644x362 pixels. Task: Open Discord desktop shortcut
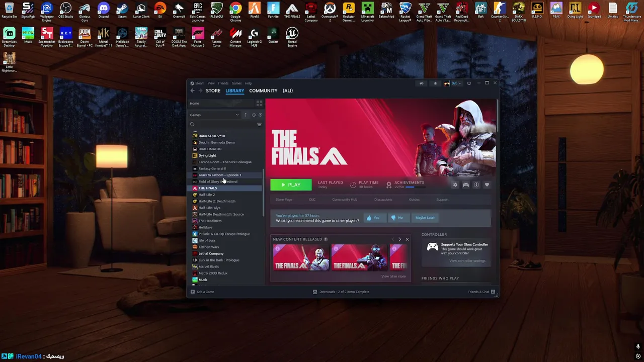point(103,11)
